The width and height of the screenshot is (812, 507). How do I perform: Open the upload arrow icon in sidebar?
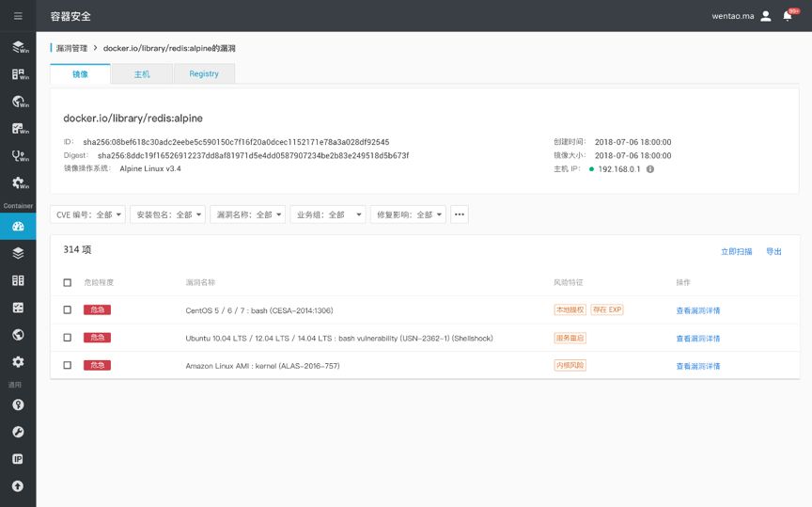coord(18,485)
